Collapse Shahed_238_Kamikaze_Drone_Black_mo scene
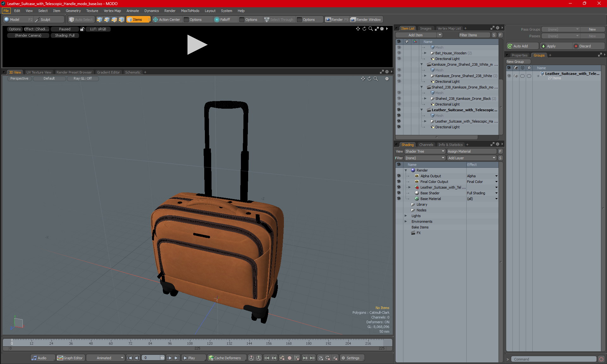The width and height of the screenshot is (607, 364). pyautogui.click(x=421, y=87)
